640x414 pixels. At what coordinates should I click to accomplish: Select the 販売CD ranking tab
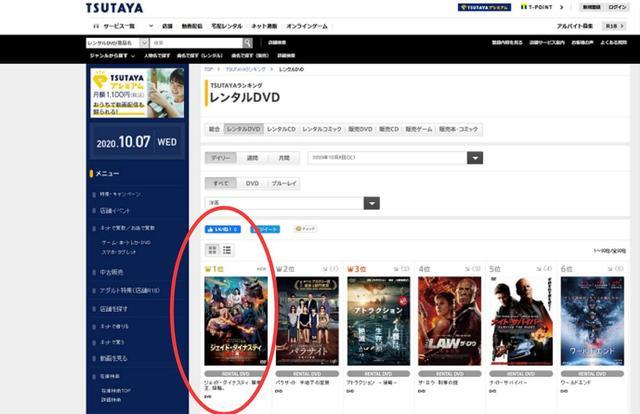pyautogui.click(x=389, y=129)
